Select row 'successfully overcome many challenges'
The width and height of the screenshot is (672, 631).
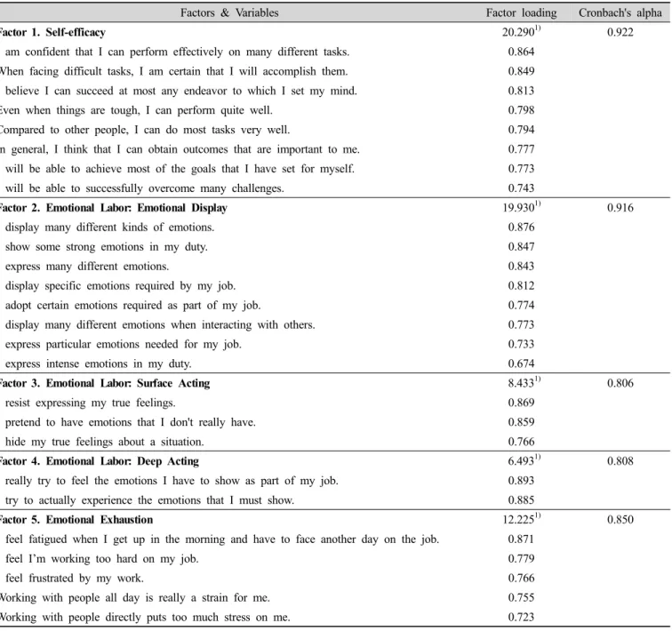tap(142, 188)
